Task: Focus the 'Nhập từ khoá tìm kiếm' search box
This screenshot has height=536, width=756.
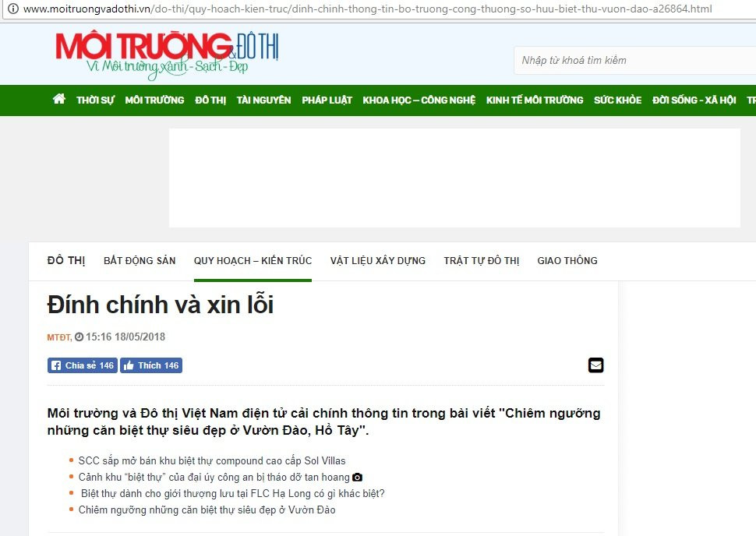Action: pyautogui.click(x=634, y=60)
